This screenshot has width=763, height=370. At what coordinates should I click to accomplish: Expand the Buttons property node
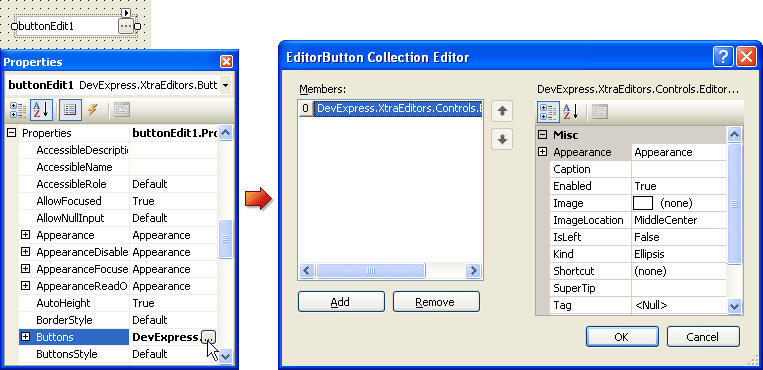point(26,337)
